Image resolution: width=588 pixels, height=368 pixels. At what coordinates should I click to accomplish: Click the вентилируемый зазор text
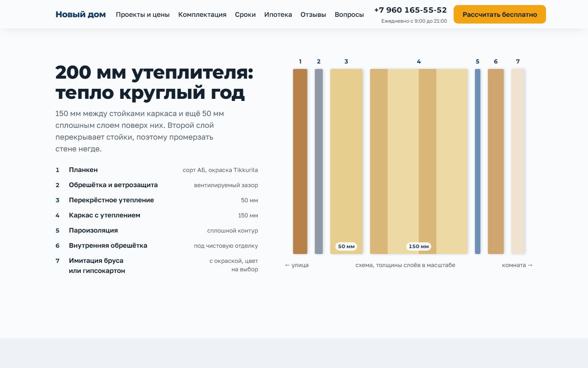coord(226,185)
